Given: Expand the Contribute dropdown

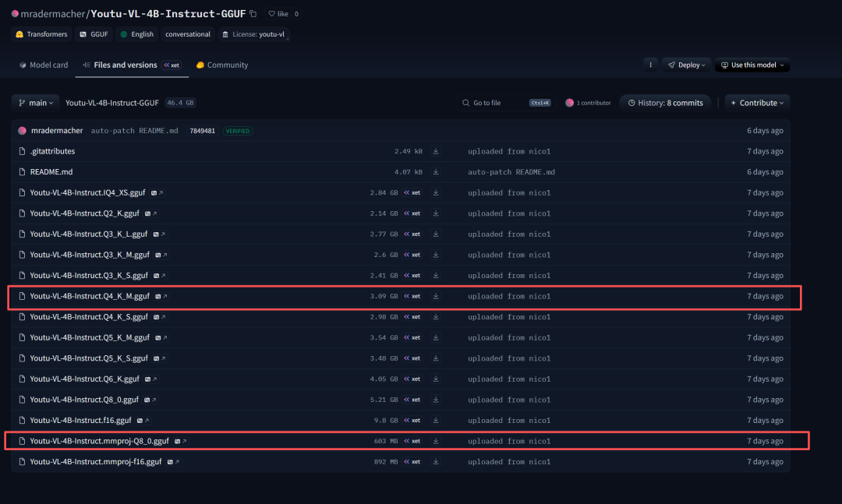Looking at the screenshot, I should [757, 103].
